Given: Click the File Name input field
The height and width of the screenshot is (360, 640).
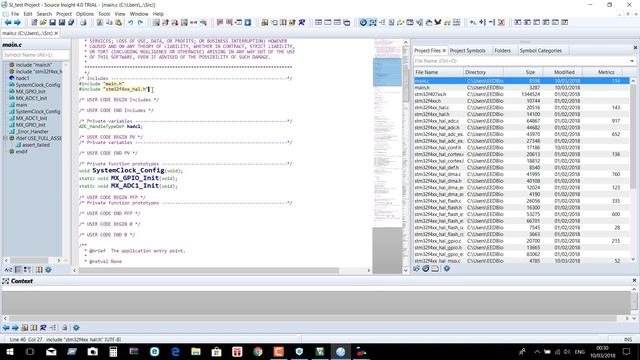Looking at the screenshot, I should pyautogui.click(x=520, y=61).
